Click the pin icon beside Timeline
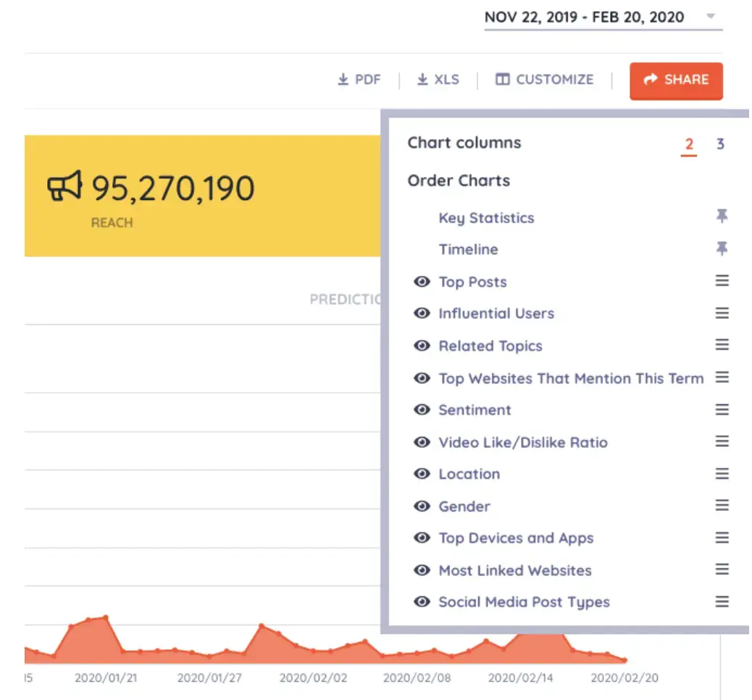This screenshot has height=700, width=752. coord(722,249)
